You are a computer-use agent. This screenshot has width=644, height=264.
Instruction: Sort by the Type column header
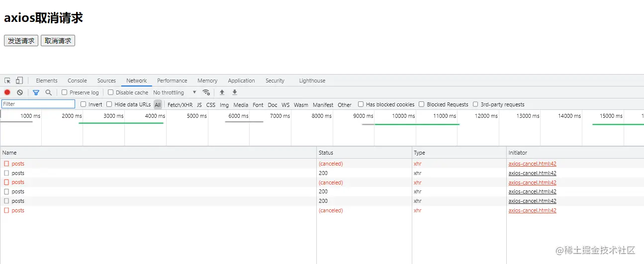click(459, 153)
